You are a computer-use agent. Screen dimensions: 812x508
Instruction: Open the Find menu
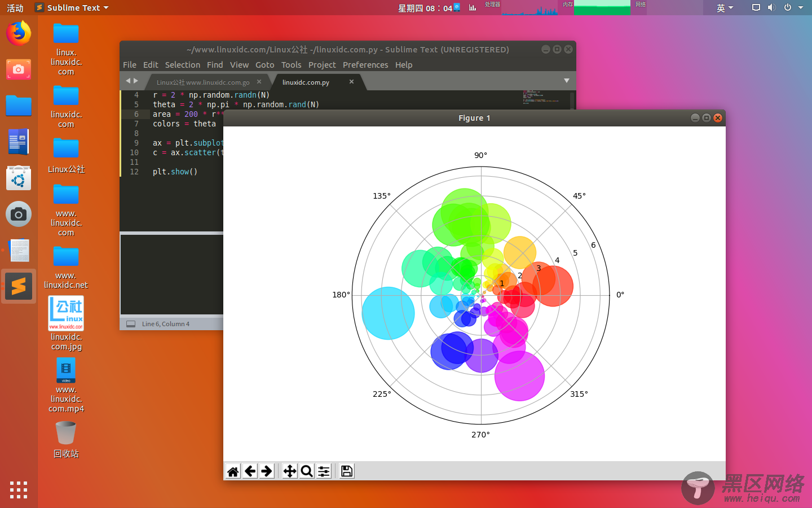coord(215,65)
